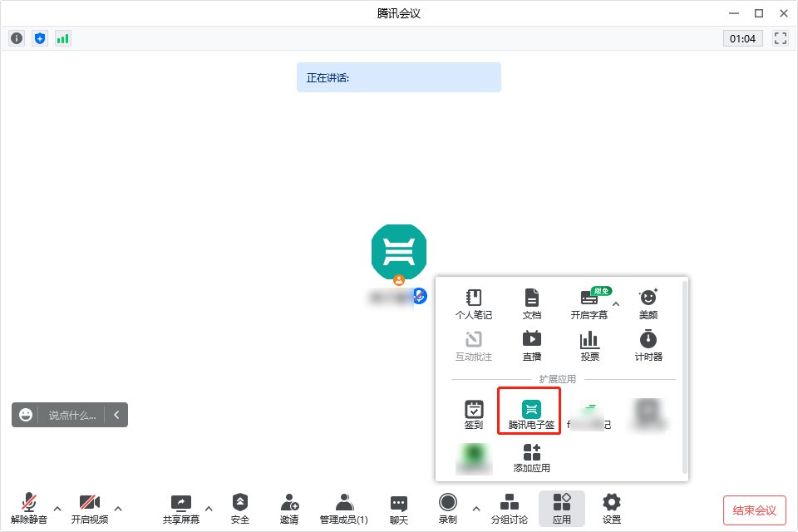The width and height of the screenshot is (798, 532).
Task: Close the 腾讯会议 window
Action: coord(784,14)
